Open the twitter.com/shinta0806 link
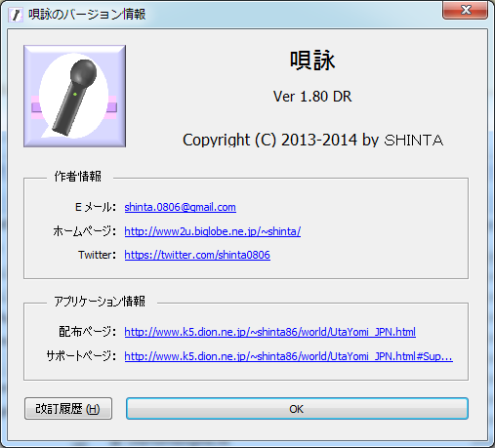Image resolution: width=495 pixels, height=448 pixels. [197, 255]
